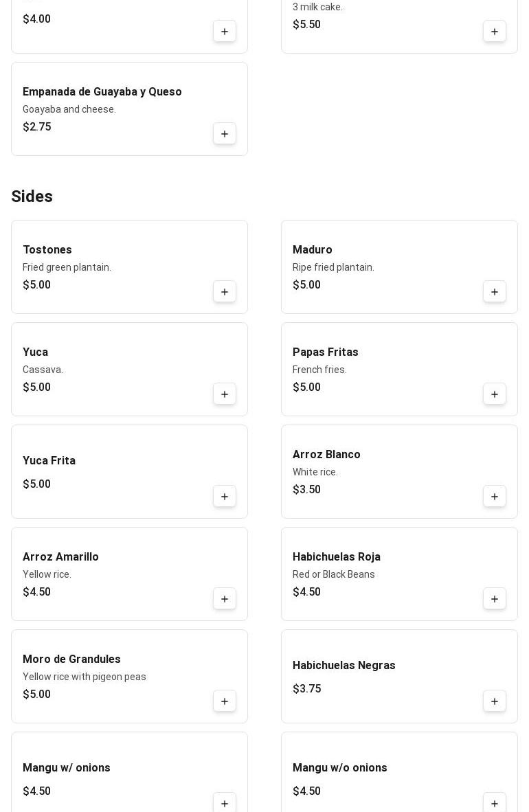Add Yuca (Cassava) to cart

coord(225,394)
